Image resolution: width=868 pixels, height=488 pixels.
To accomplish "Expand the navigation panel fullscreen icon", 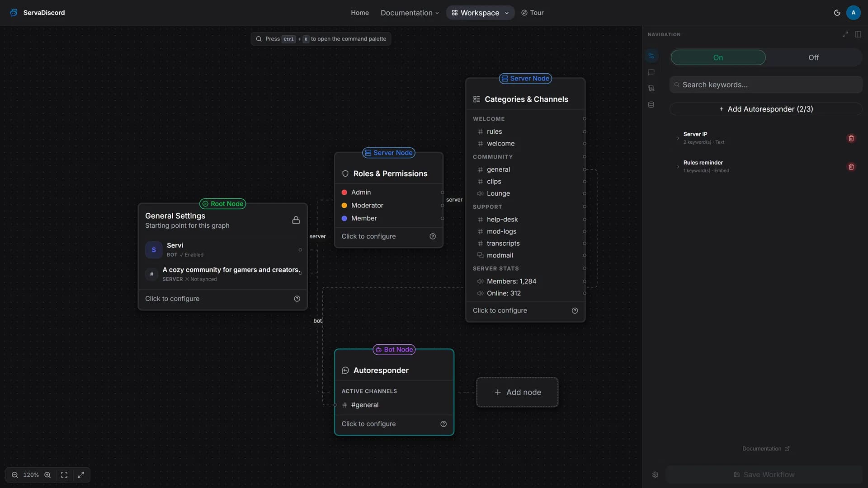I will pyautogui.click(x=845, y=34).
